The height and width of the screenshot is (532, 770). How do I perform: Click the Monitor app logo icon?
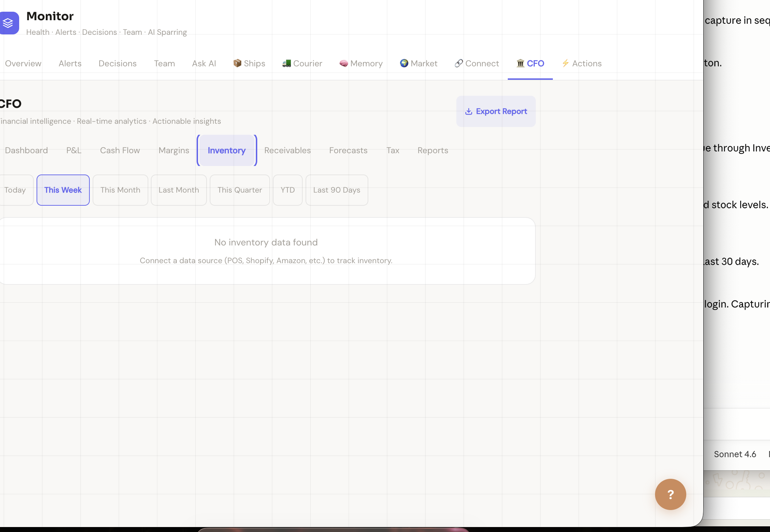pos(9,23)
